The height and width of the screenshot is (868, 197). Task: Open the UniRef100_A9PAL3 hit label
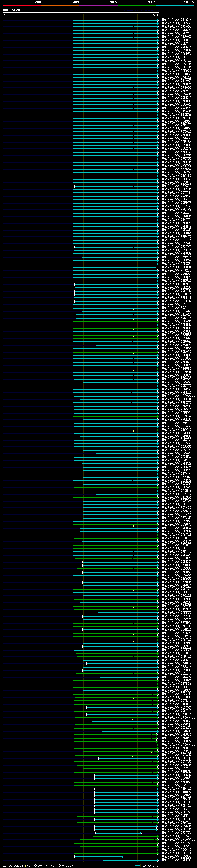coord(177,40)
